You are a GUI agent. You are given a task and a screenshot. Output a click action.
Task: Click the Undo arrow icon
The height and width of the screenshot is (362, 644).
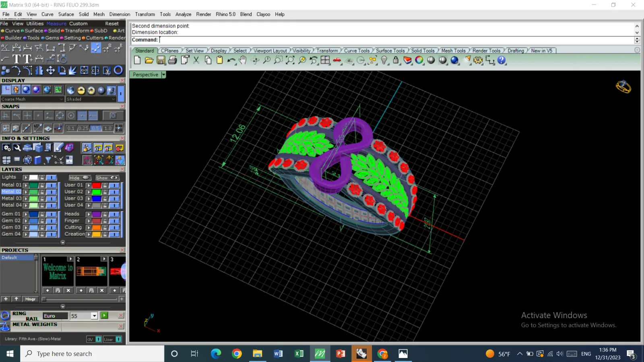pos(231,60)
